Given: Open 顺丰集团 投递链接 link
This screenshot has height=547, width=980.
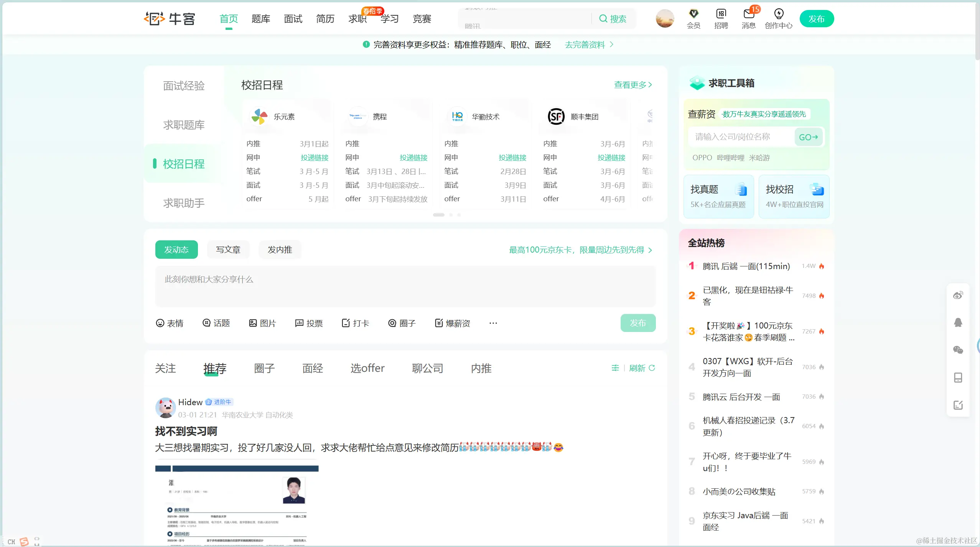Looking at the screenshot, I should (x=611, y=158).
